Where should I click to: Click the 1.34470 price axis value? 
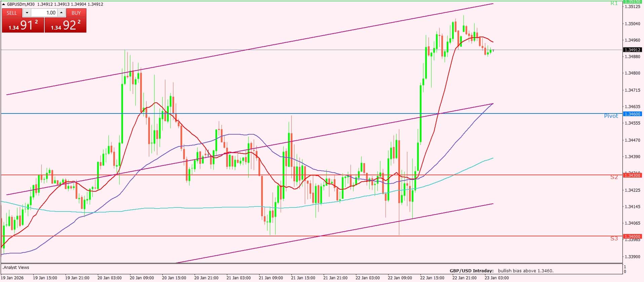(x=632, y=140)
